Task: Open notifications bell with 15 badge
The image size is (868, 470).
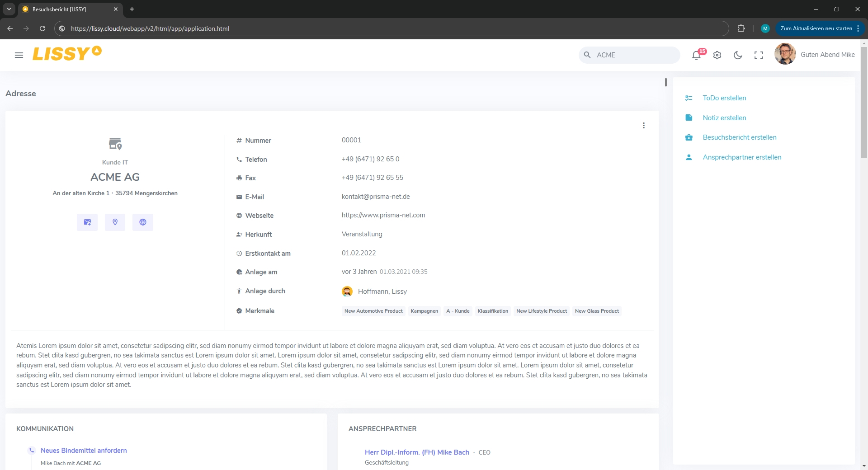Action: tap(697, 55)
